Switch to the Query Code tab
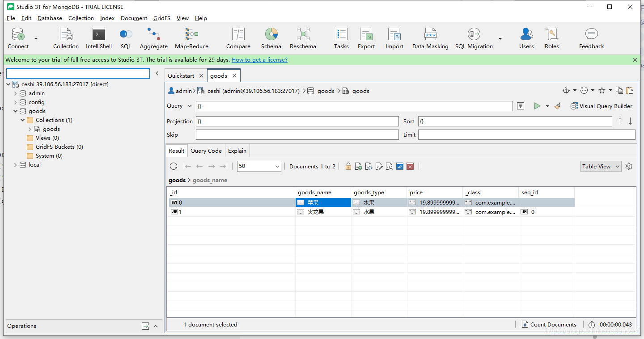644x339 pixels. [206, 151]
